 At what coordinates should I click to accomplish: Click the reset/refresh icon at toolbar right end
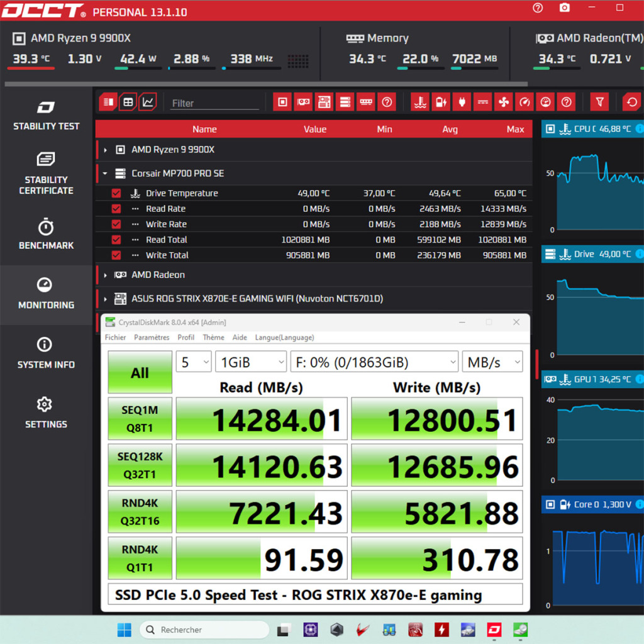click(x=632, y=101)
